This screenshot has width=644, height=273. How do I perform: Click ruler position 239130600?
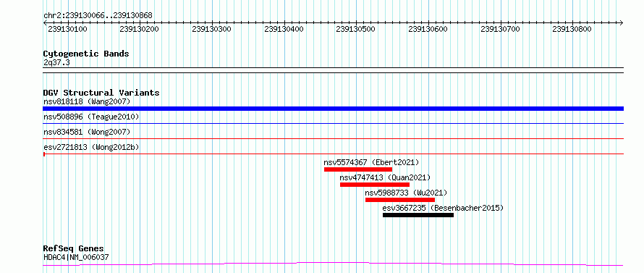(428, 29)
